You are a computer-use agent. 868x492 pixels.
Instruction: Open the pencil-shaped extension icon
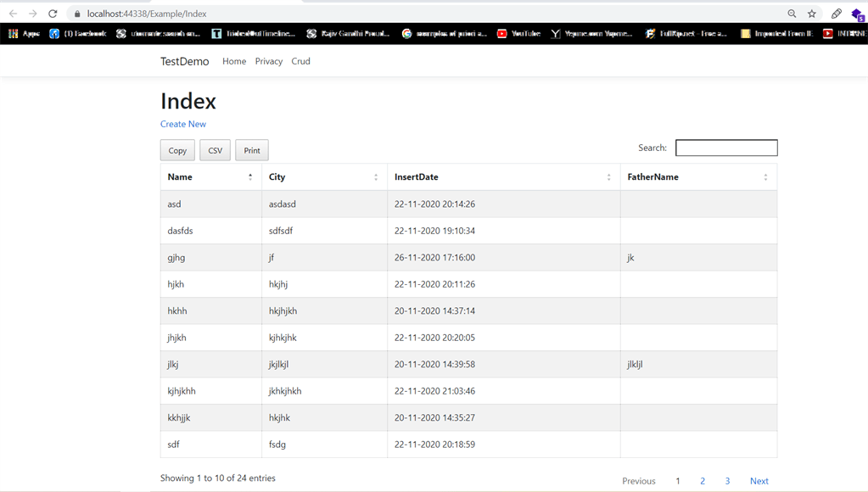[x=835, y=14]
